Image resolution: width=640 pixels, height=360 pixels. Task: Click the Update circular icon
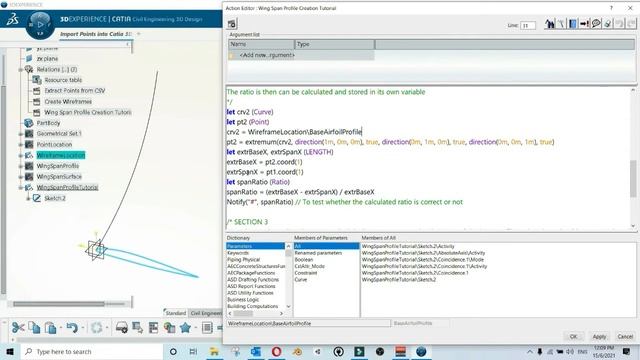tap(97, 327)
